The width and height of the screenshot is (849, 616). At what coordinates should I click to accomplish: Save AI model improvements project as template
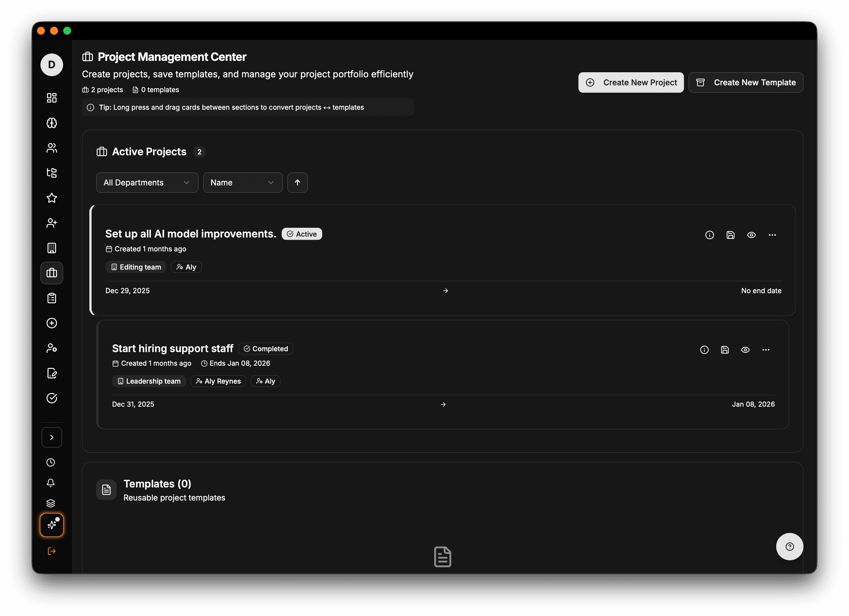730,235
